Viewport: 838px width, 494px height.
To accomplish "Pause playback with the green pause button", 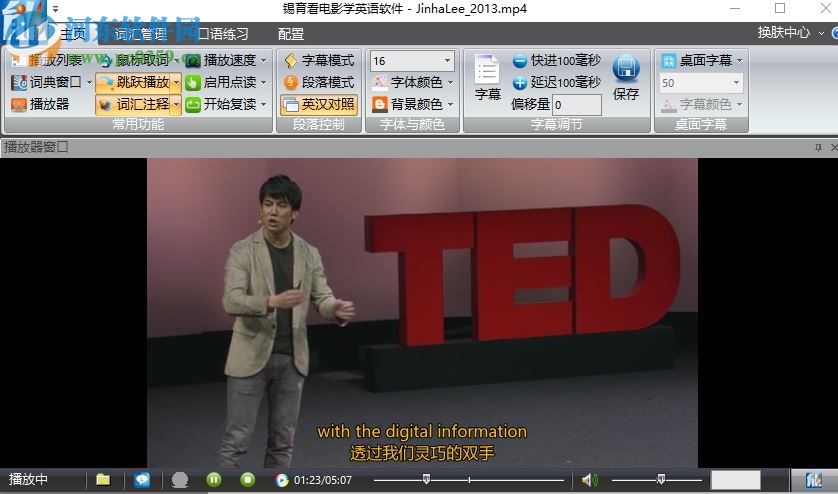I will tap(214, 480).
